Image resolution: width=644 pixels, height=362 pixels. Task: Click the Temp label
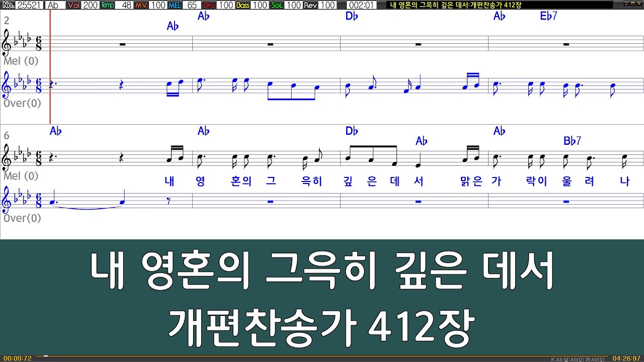[x=107, y=5]
